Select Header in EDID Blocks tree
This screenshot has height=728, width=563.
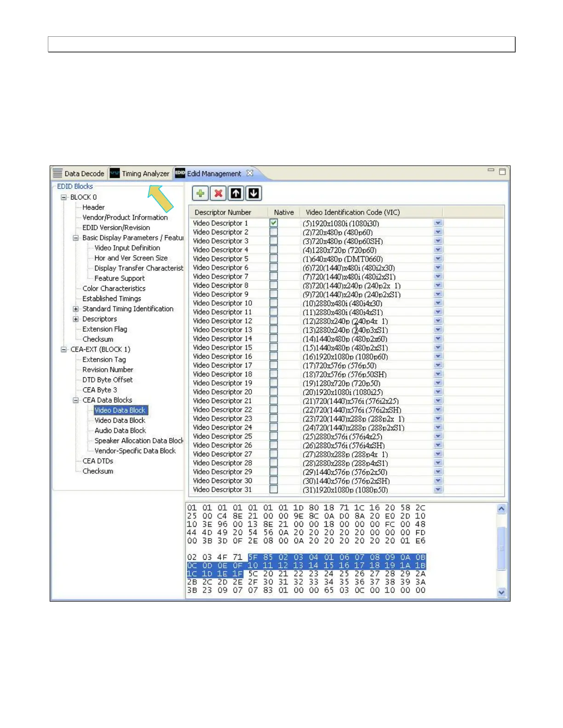coord(93,207)
